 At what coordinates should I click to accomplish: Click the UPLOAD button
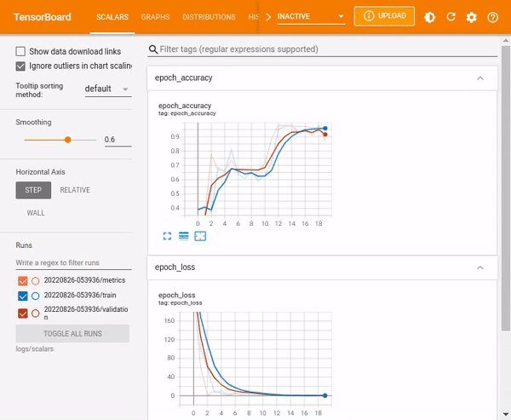click(x=384, y=16)
